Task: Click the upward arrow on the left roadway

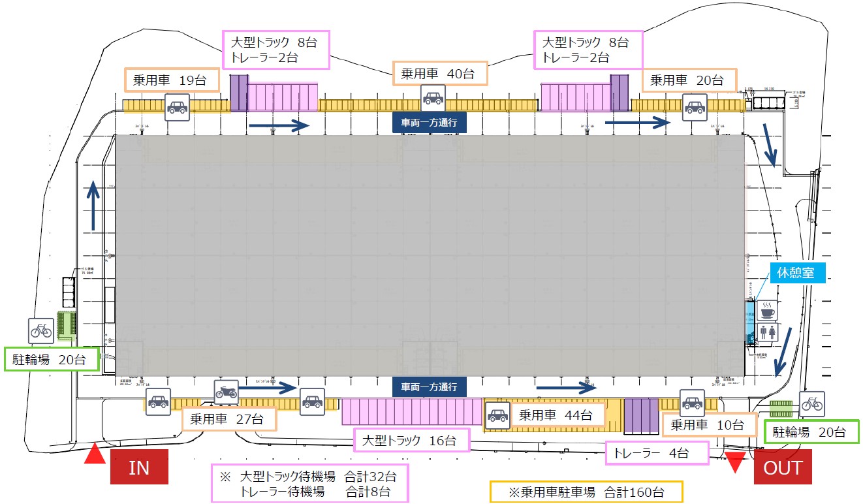Action: point(94,206)
